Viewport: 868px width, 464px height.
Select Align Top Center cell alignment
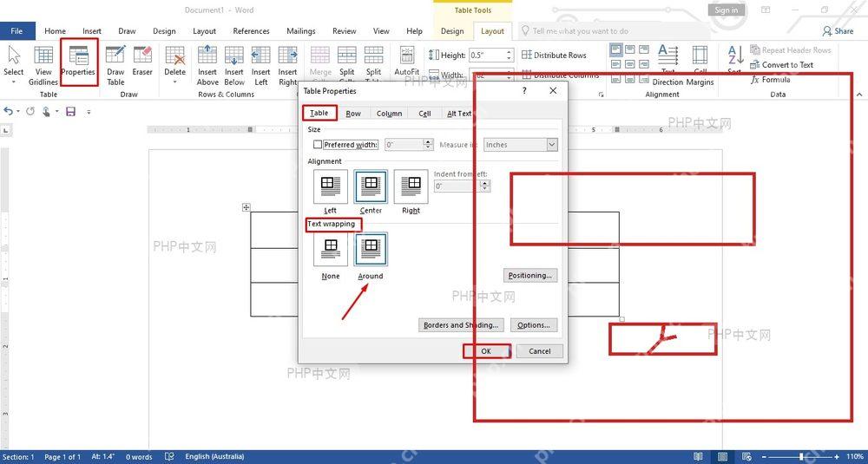629,49
